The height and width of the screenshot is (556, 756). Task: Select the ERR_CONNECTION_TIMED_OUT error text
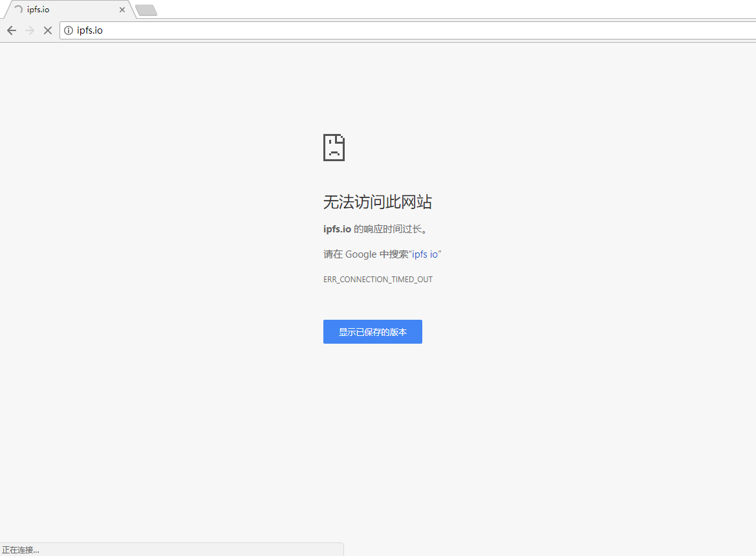(378, 280)
